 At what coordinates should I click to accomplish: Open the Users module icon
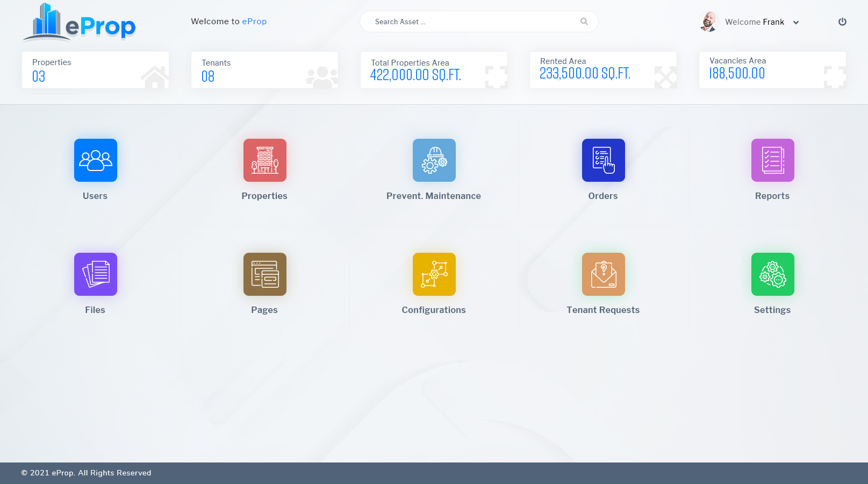tap(95, 160)
